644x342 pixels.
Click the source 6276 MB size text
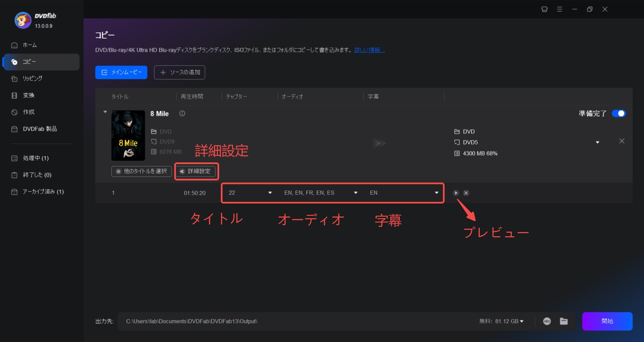pyautogui.click(x=170, y=152)
